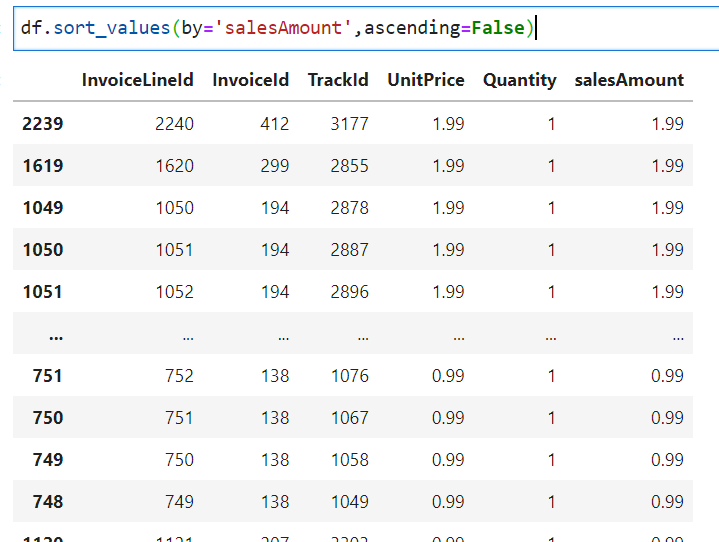Click row index 748
Image resolution: width=719 pixels, height=542 pixels.
(47, 502)
